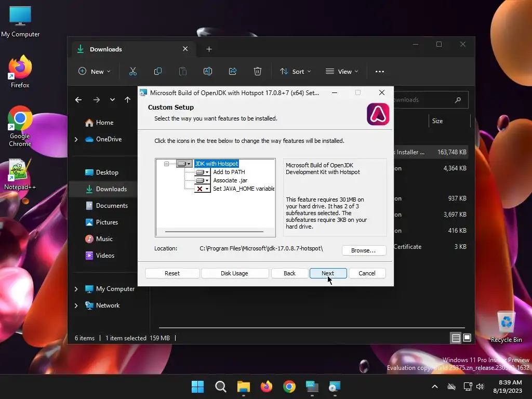Open the Set JAVA_HOME variable feature dropdown

coord(202,189)
